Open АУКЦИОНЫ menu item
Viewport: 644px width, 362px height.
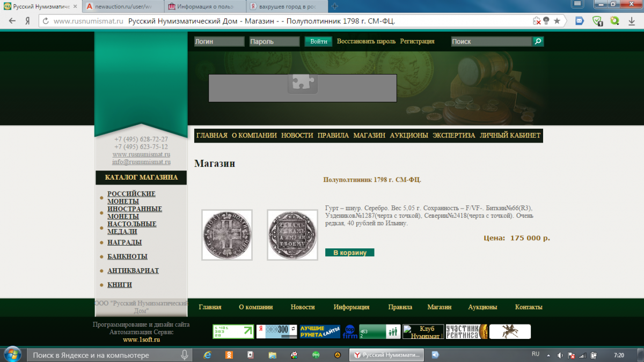[409, 136]
